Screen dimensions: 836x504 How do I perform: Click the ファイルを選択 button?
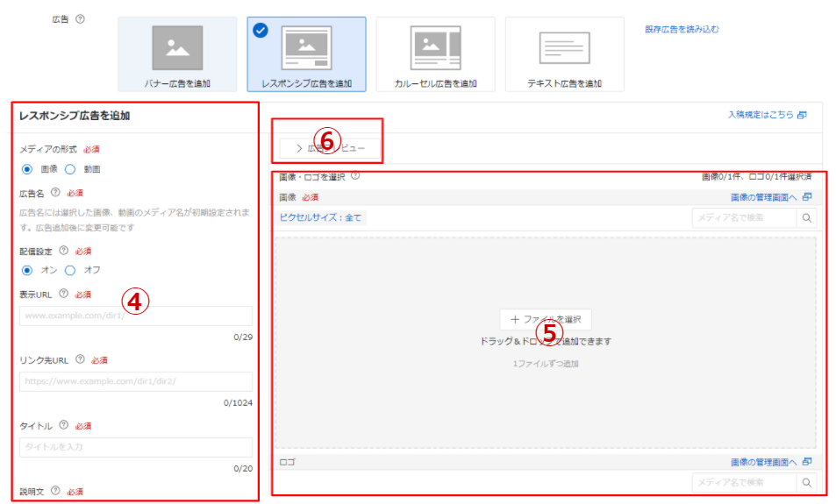[x=546, y=320]
